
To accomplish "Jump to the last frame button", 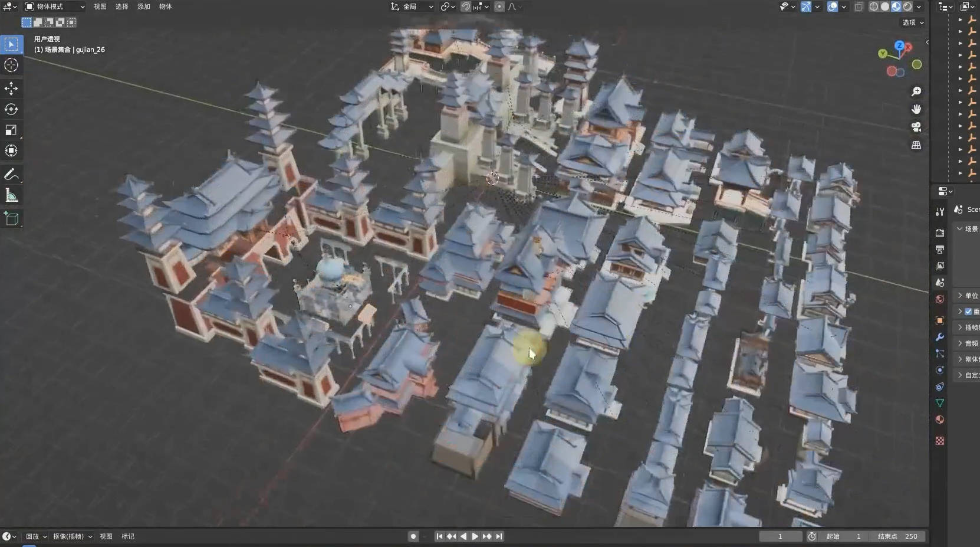I will pos(499,536).
